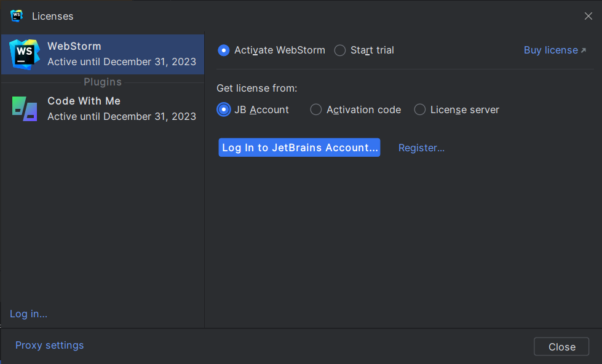Follow the Buy license link text
Viewport: 602px width, 364px height.
coord(550,50)
